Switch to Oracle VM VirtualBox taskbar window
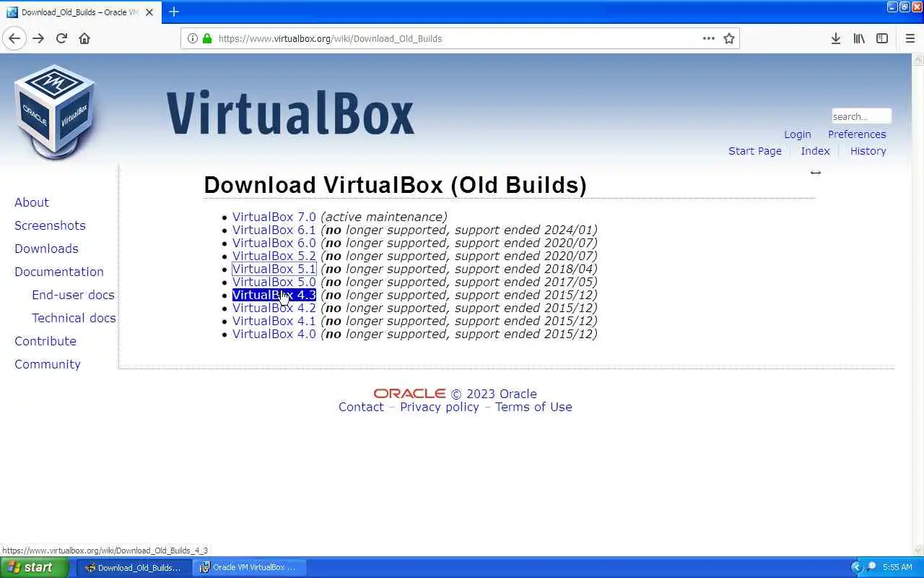The width and height of the screenshot is (924, 578). tap(249, 567)
